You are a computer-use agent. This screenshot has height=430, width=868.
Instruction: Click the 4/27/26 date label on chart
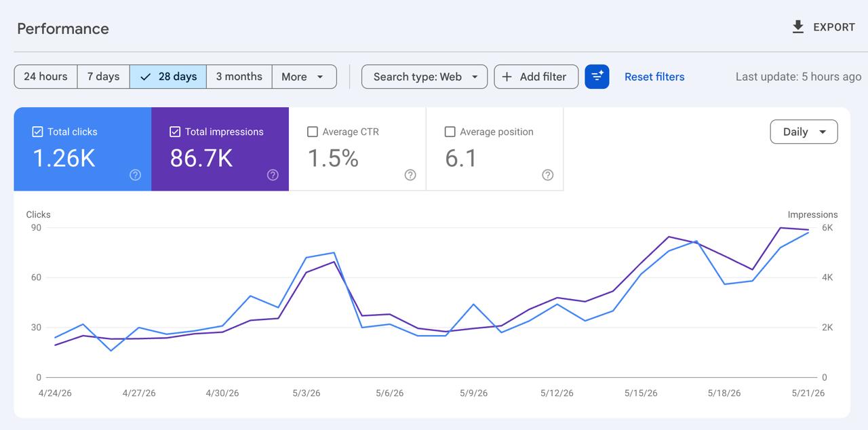[139, 393]
